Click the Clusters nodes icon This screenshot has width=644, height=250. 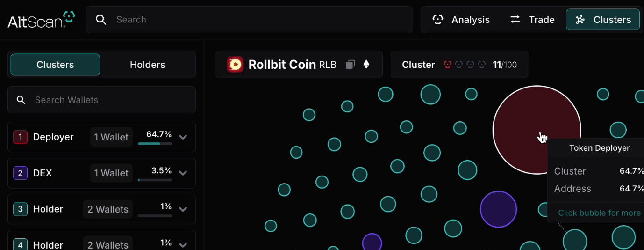click(x=580, y=20)
